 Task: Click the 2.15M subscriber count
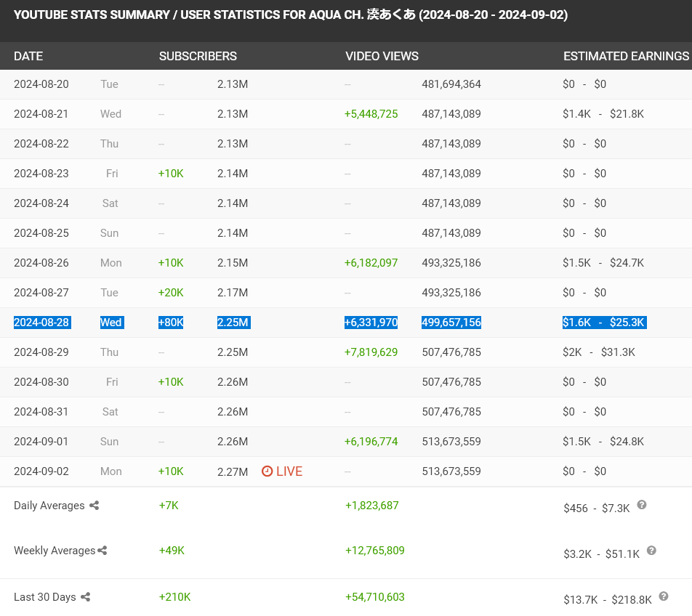pyautogui.click(x=233, y=263)
